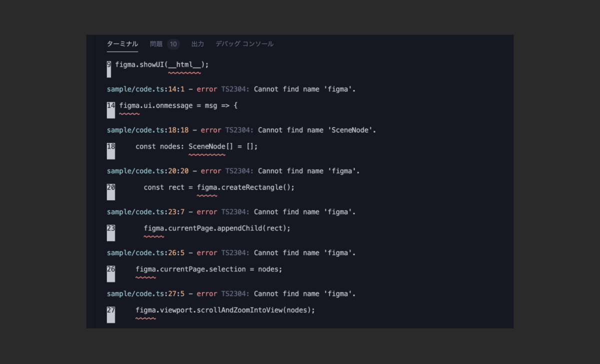Click the message Cannot find name 'SceneNode'.

click(317, 130)
